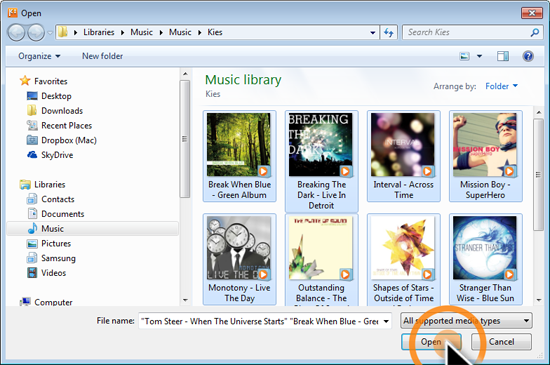Click the Refresh button next to address bar
This screenshot has height=365, width=550.
[x=389, y=33]
